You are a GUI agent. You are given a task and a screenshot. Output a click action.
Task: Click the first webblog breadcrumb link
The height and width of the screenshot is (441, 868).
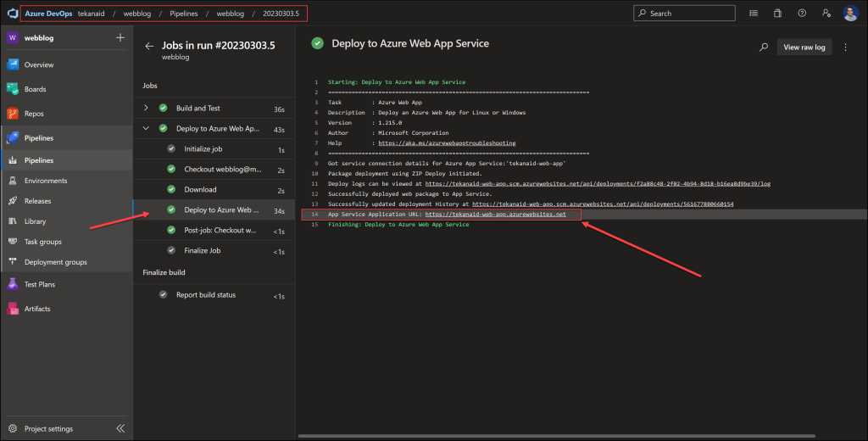[x=137, y=14]
